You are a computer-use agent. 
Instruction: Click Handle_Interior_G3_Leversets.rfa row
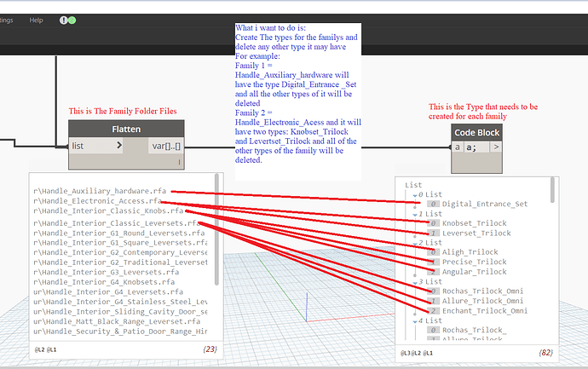(106, 272)
